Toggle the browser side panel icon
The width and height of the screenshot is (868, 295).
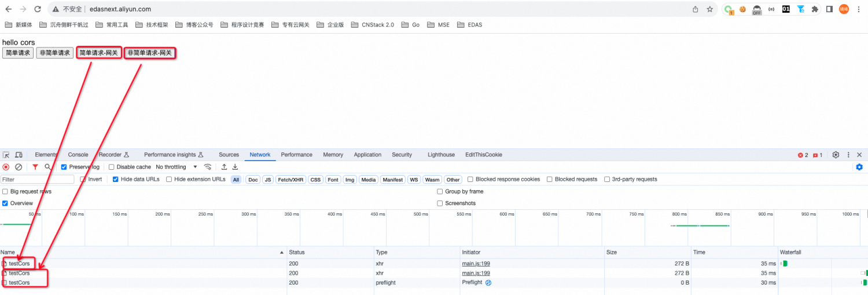click(x=830, y=9)
